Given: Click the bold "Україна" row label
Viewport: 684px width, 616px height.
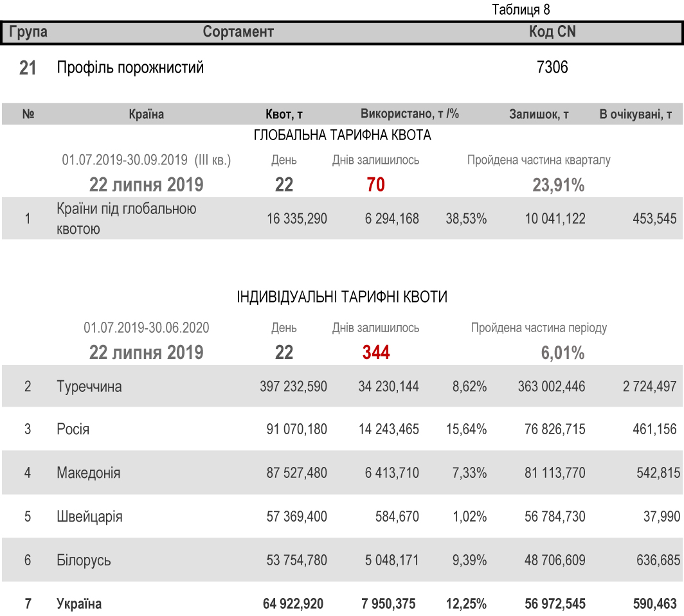Looking at the screenshot, I should (x=79, y=604).
